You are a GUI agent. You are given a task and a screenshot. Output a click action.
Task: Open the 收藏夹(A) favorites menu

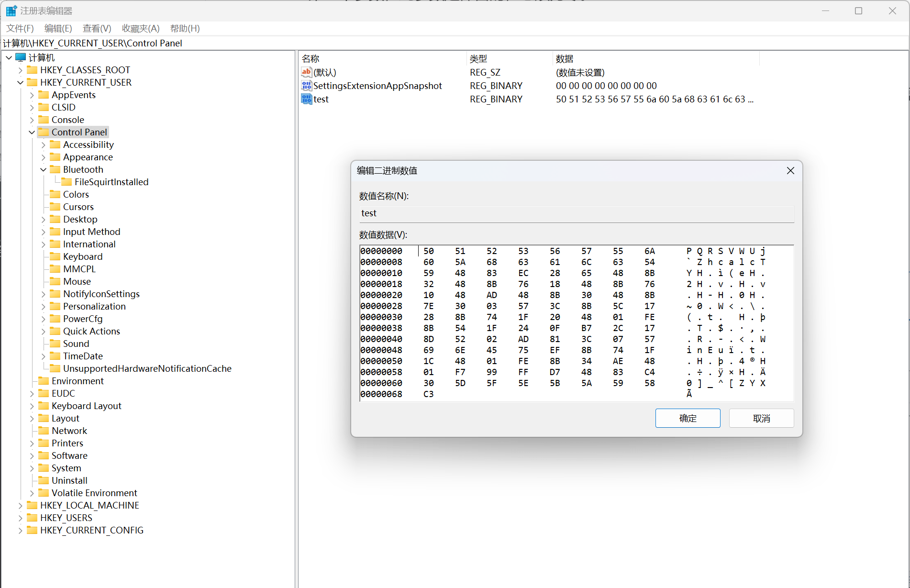(140, 28)
